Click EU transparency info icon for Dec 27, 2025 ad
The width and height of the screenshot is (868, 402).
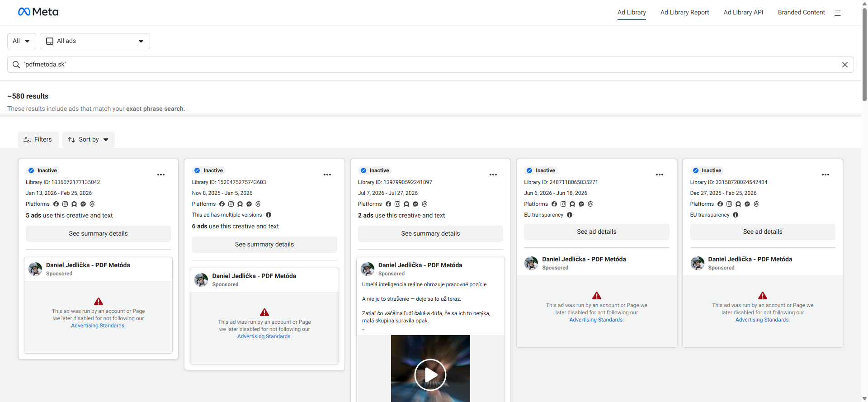(736, 215)
